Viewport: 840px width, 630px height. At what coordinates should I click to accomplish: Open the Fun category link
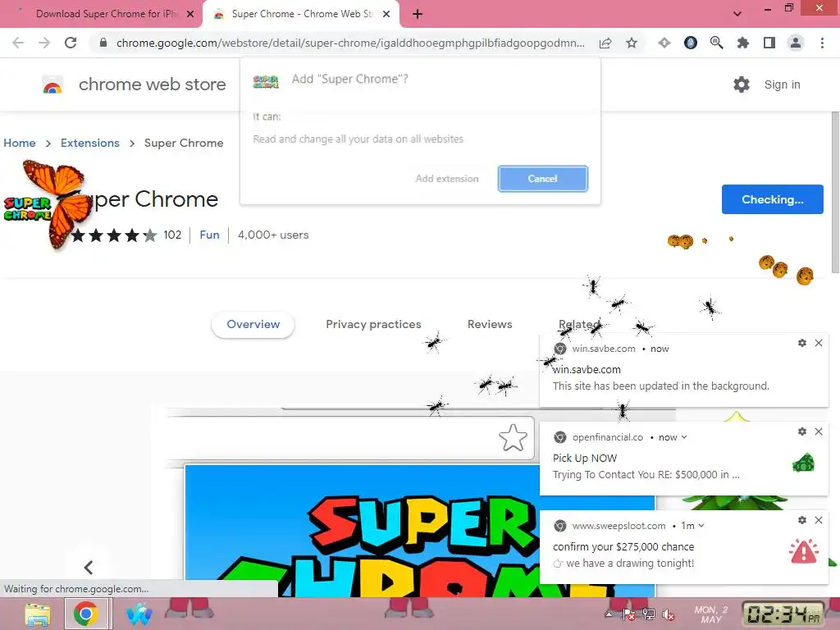click(x=209, y=235)
